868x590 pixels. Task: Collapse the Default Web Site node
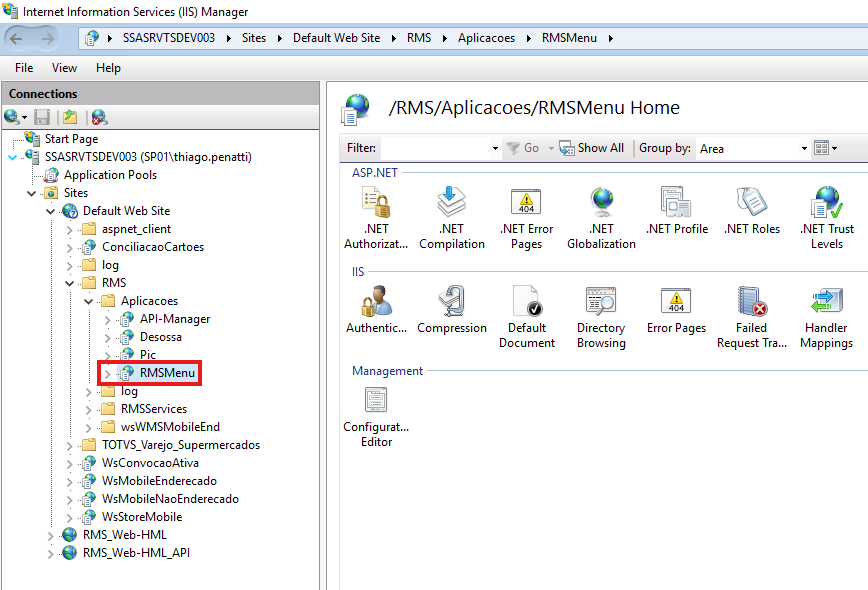(50, 211)
